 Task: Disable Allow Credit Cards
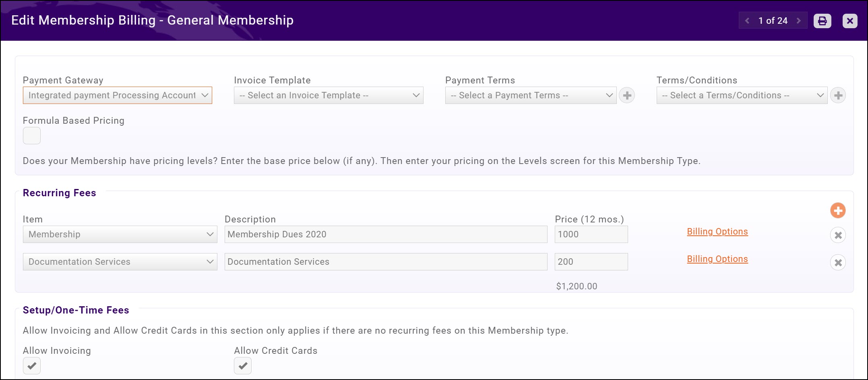tap(243, 366)
